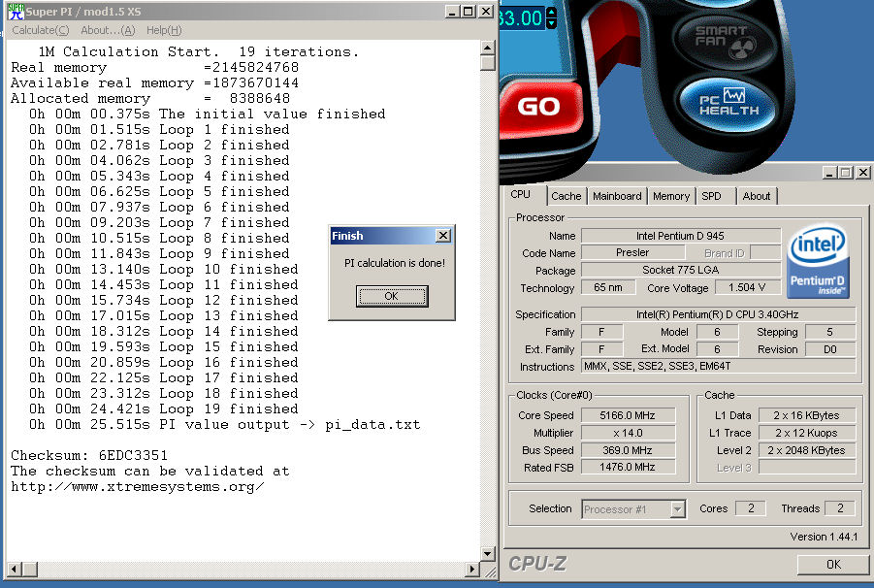The width and height of the screenshot is (874, 588).
Task: Click the 'Real memory =2145824768' line
Action: click(155, 68)
